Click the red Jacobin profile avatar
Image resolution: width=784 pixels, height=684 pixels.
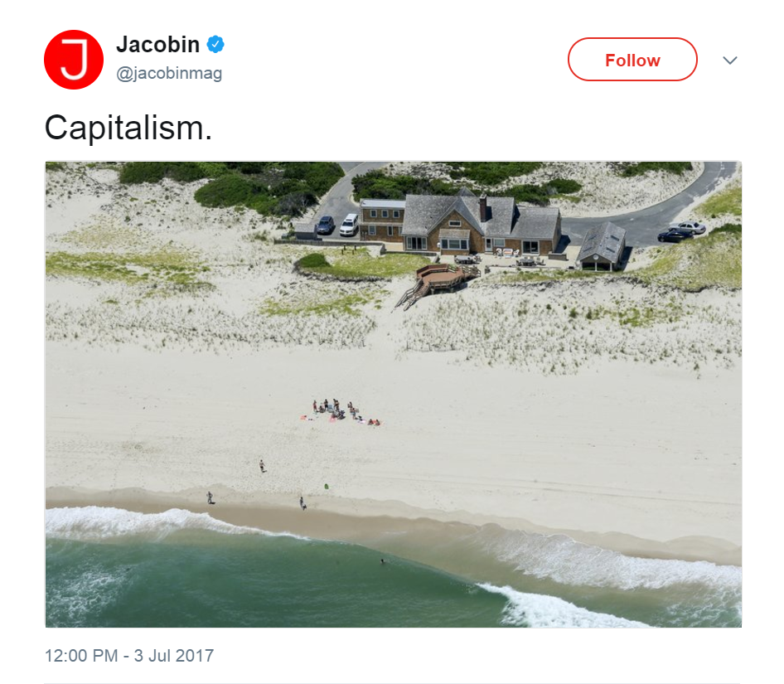pyautogui.click(x=74, y=60)
